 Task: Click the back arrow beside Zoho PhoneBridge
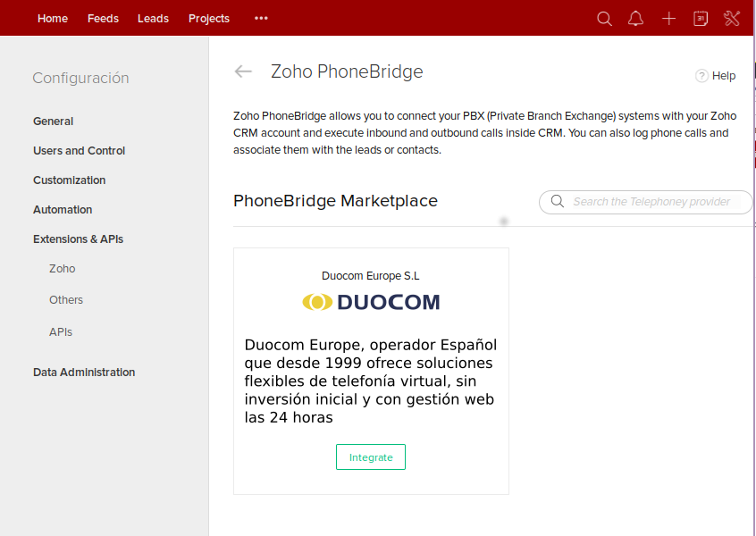243,71
